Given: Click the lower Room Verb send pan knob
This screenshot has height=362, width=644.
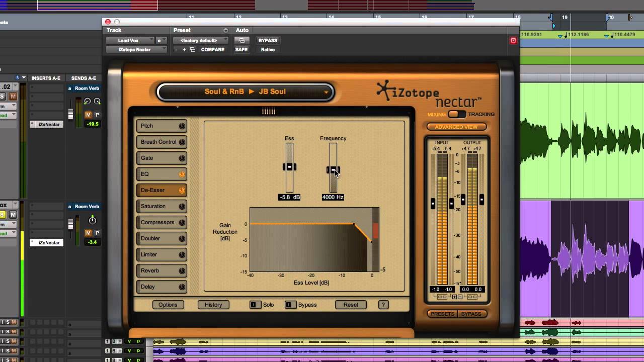Looking at the screenshot, I should click(x=93, y=220).
